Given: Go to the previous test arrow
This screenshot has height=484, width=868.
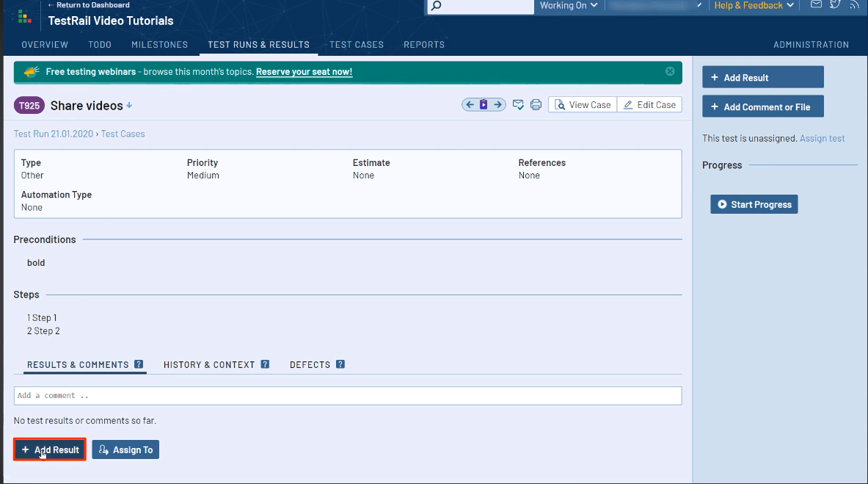Looking at the screenshot, I should 470,105.
